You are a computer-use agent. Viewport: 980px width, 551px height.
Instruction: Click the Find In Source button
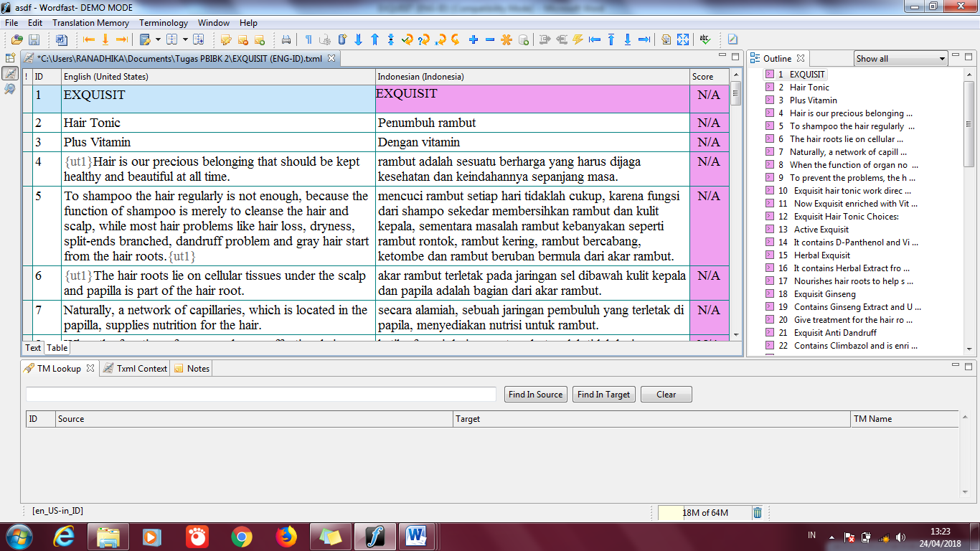point(535,394)
